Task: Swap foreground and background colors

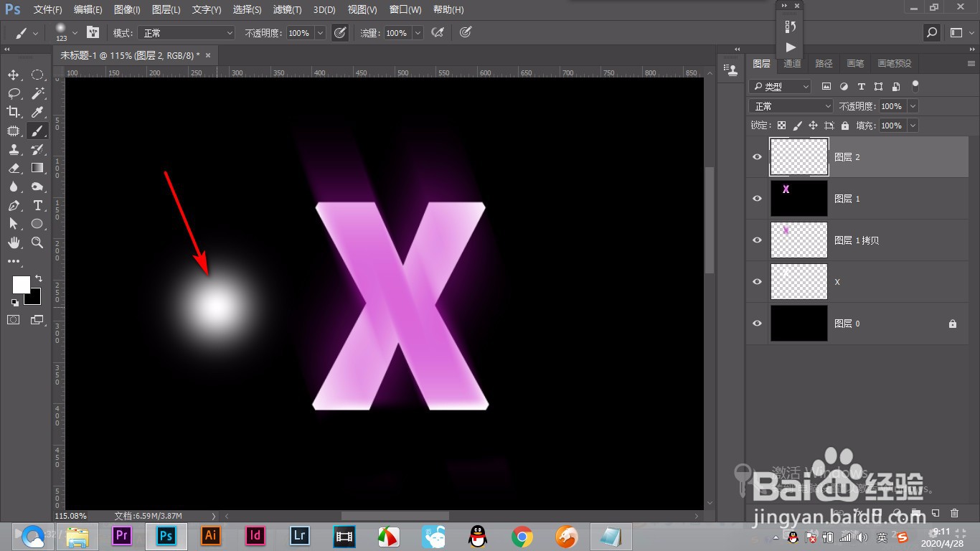Action: pos(39,278)
